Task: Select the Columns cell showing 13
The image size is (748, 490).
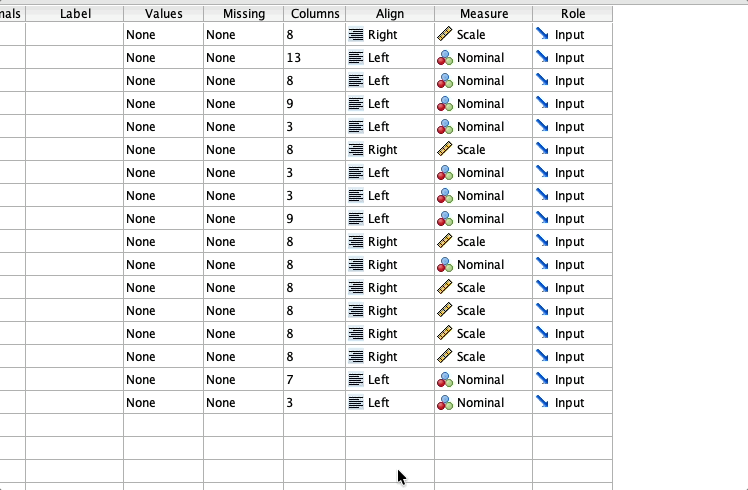Action: [x=314, y=58]
